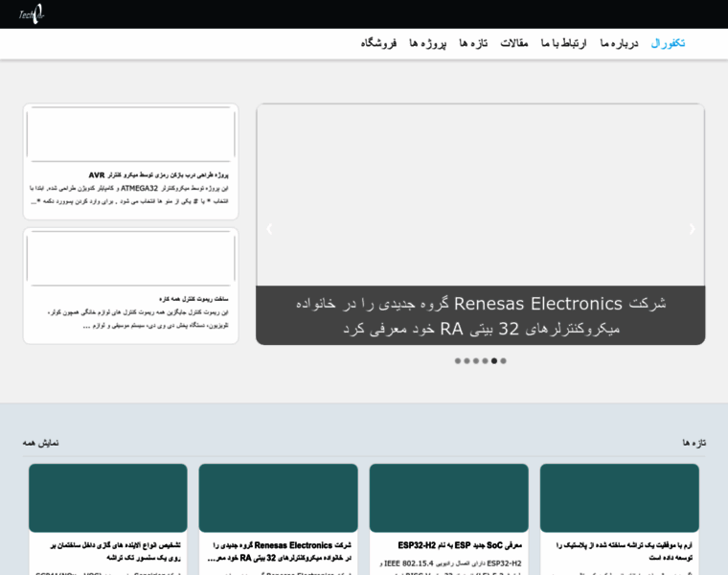
Task: Open the Renesas Electronics slider caption
Action: 481,316
